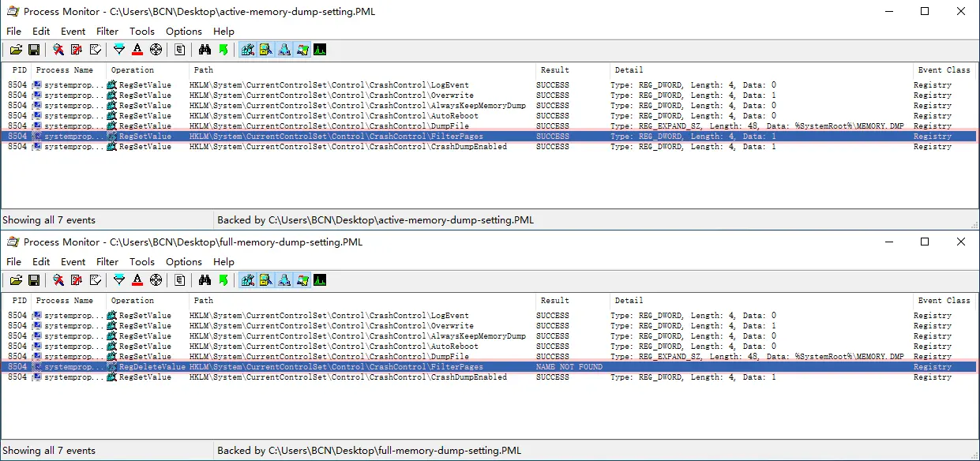Screen dimensions: 980x461
Task: Toggle Show Registry Activity in active-memory-dump window
Action: click(x=248, y=50)
